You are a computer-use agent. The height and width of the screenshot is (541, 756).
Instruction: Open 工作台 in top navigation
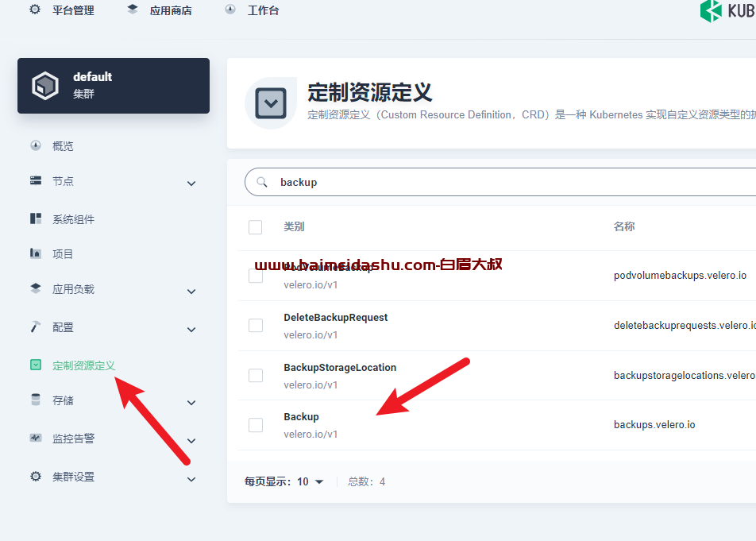pos(264,10)
